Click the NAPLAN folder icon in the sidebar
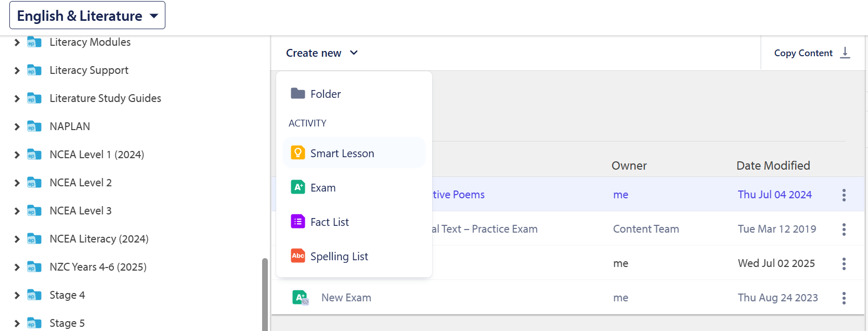868x331 pixels. coord(34,126)
